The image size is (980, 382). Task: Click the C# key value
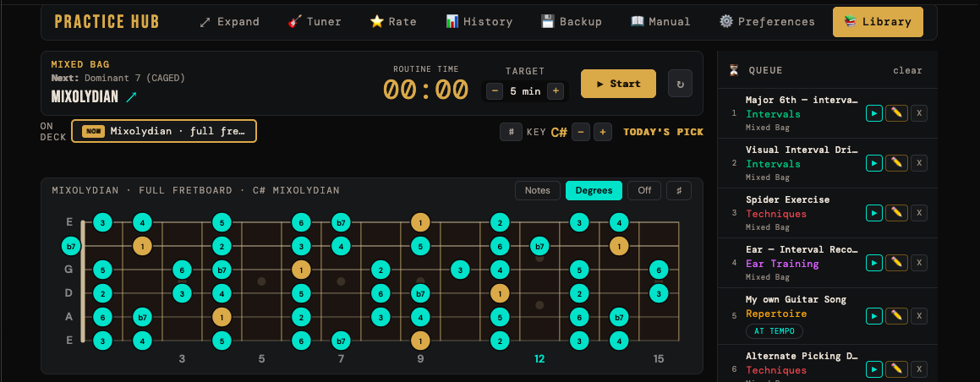[559, 133]
